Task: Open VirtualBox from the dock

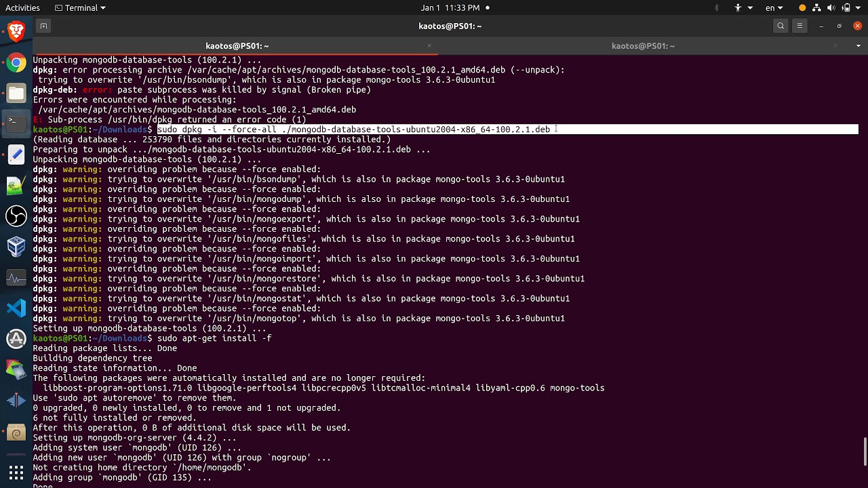Action: click(16, 247)
